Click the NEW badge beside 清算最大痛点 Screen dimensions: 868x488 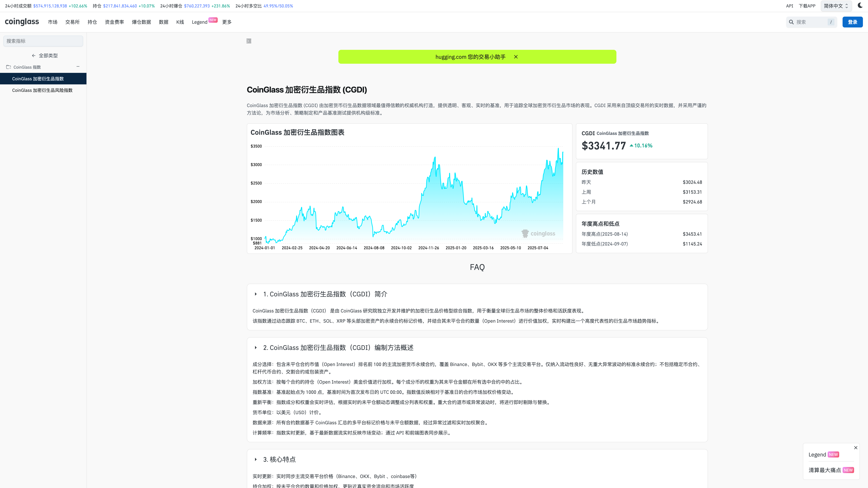848,470
